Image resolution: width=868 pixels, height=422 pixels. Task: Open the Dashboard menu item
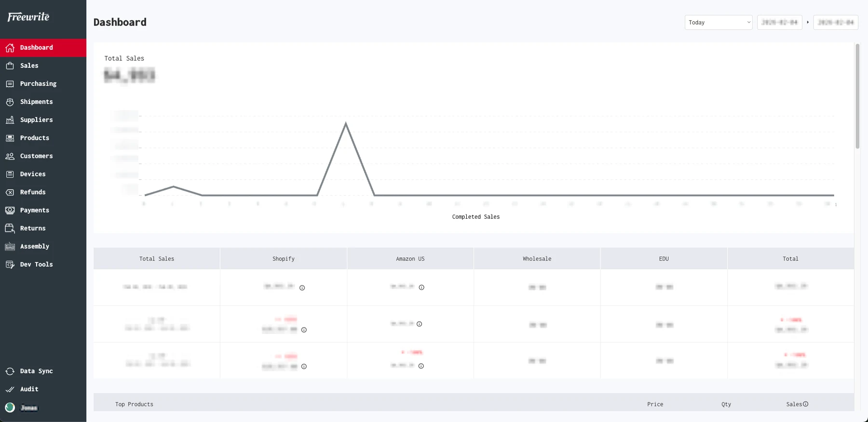[43, 48]
